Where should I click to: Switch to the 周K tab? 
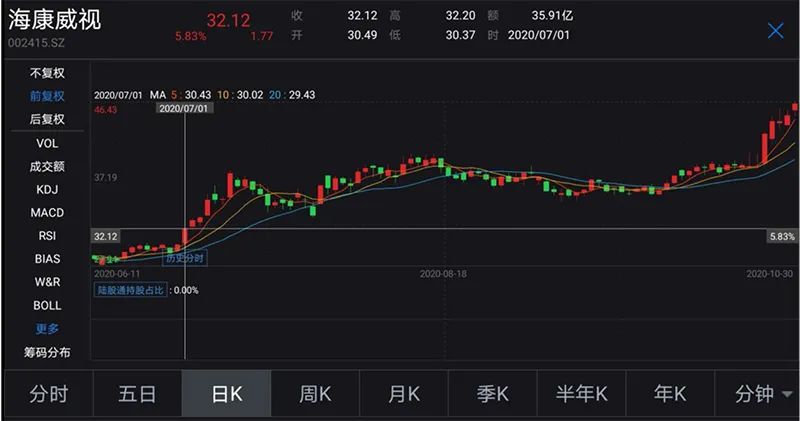[315, 394]
